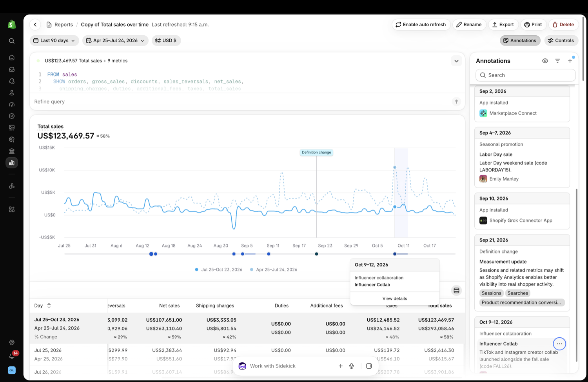Open the Last 90 days date dropdown
Viewport: 588px width, 382px height.
pyautogui.click(x=54, y=40)
